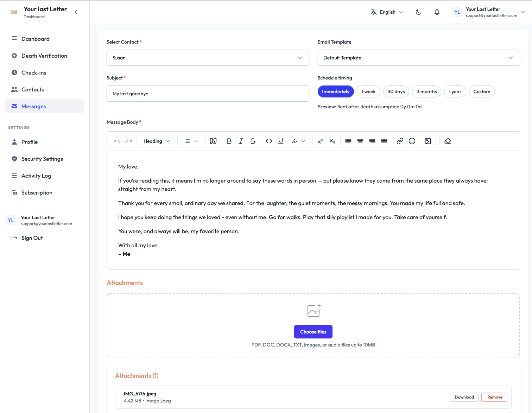Apply superscript formatting
This screenshot has width=532, height=413.
click(320, 141)
